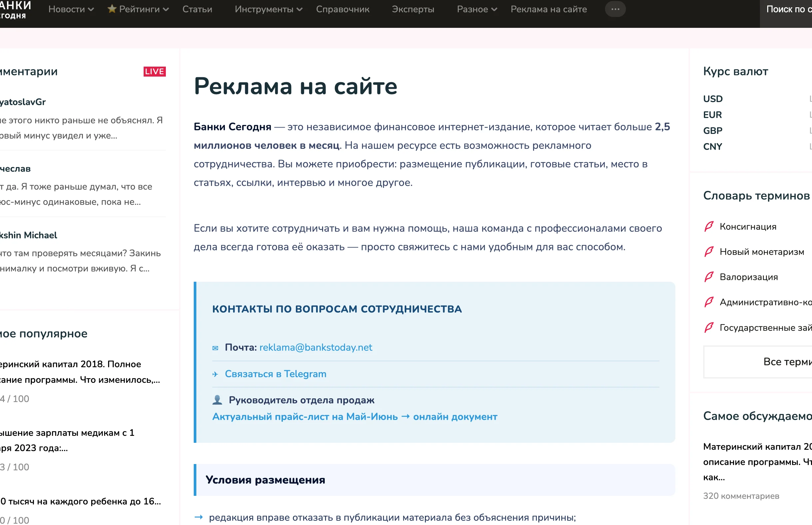Open the Материнский капитал 2018 popular article

coord(80,372)
